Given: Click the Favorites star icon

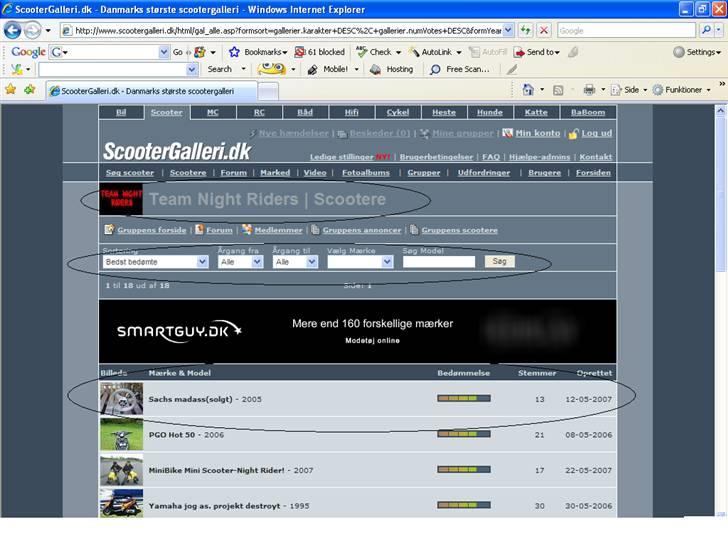Looking at the screenshot, I should click(10, 89).
